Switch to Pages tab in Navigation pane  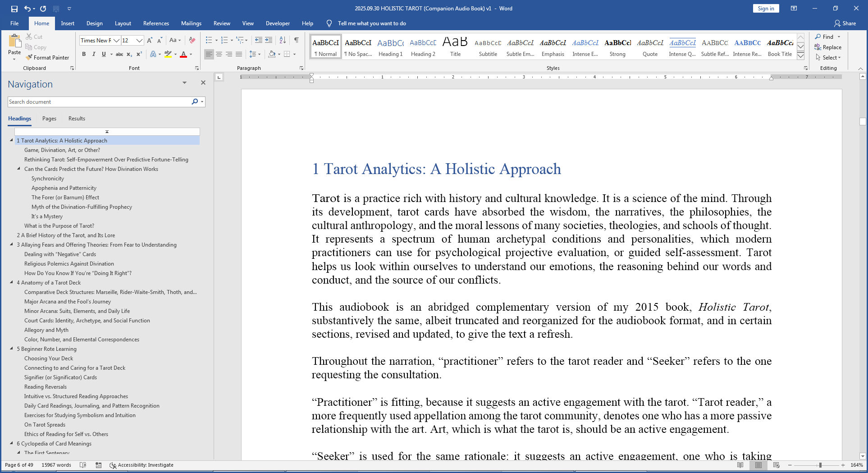[x=49, y=119]
